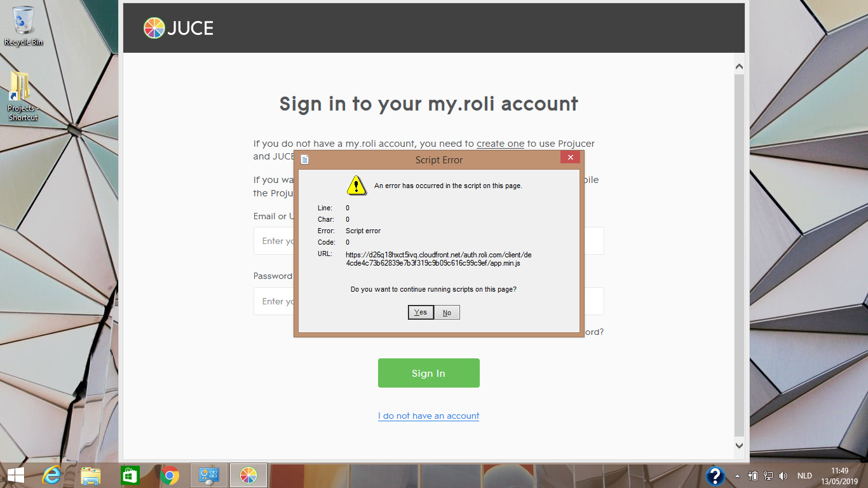The width and height of the screenshot is (868, 488).
Task: Click Yes to continue running scripts
Action: click(x=421, y=312)
